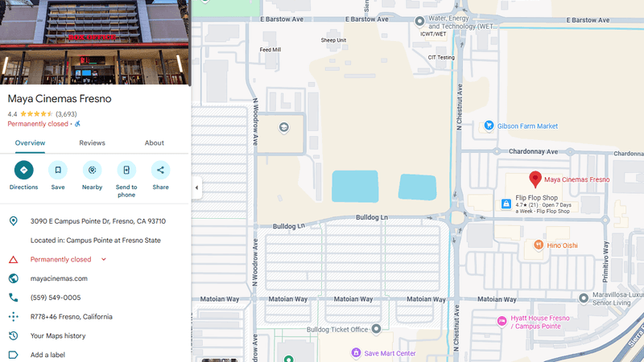Screen dimensions: 644x362
Task: Click the Sheep Unit map label
Action: click(333, 40)
